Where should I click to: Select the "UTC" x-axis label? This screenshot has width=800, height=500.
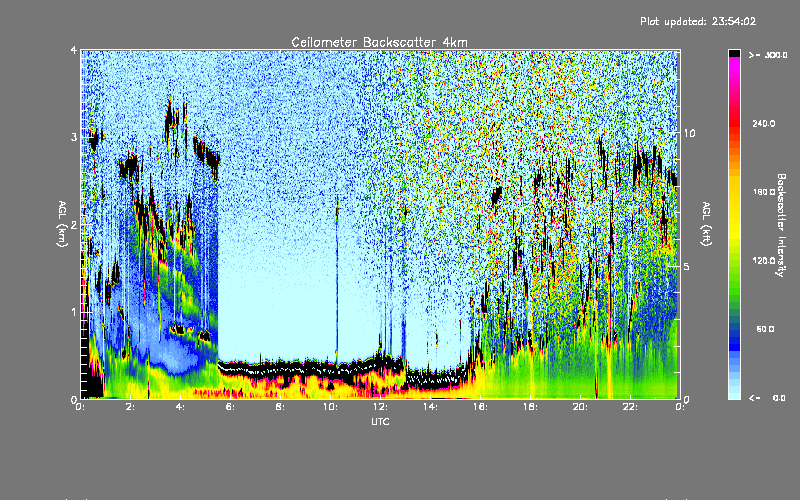tap(380, 422)
